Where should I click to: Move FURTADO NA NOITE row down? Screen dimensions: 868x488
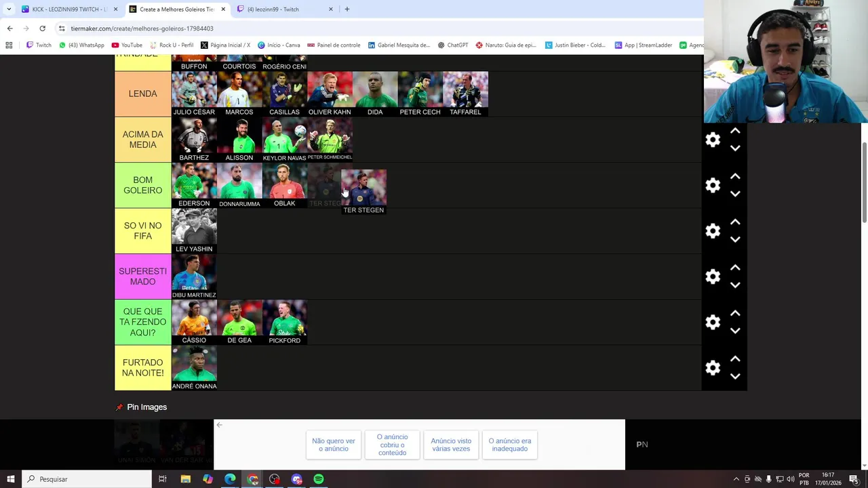coord(735,377)
